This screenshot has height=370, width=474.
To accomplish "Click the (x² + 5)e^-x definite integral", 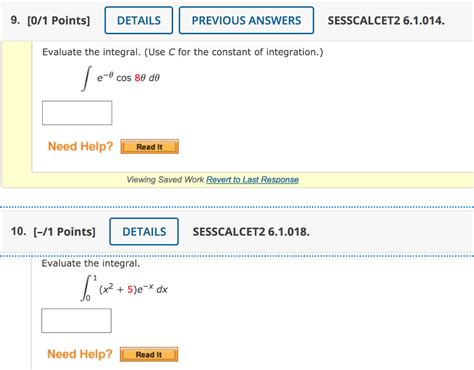I will (x=124, y=288).
